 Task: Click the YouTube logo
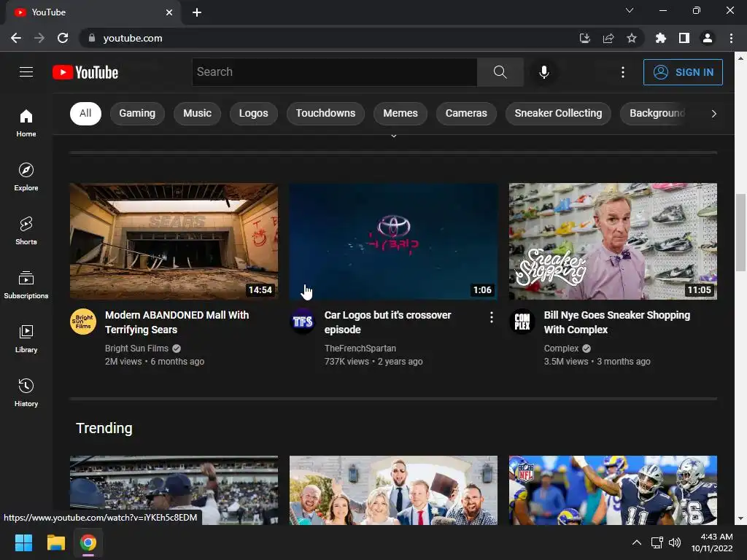point(85,72)
